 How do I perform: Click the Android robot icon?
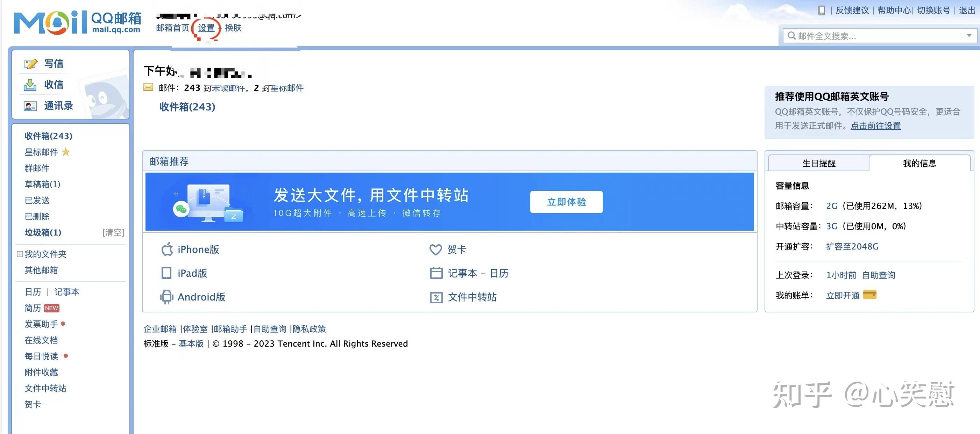click(x=166, y=297)
